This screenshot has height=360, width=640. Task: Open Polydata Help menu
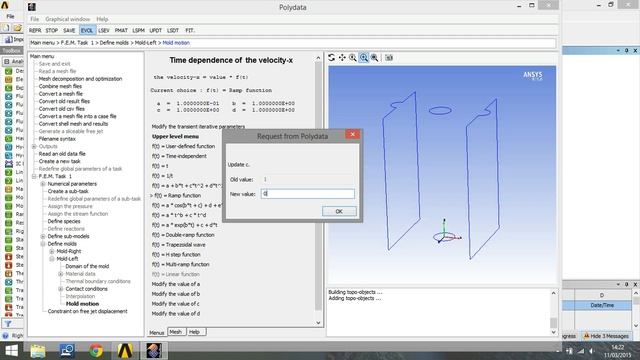point(102,19)
